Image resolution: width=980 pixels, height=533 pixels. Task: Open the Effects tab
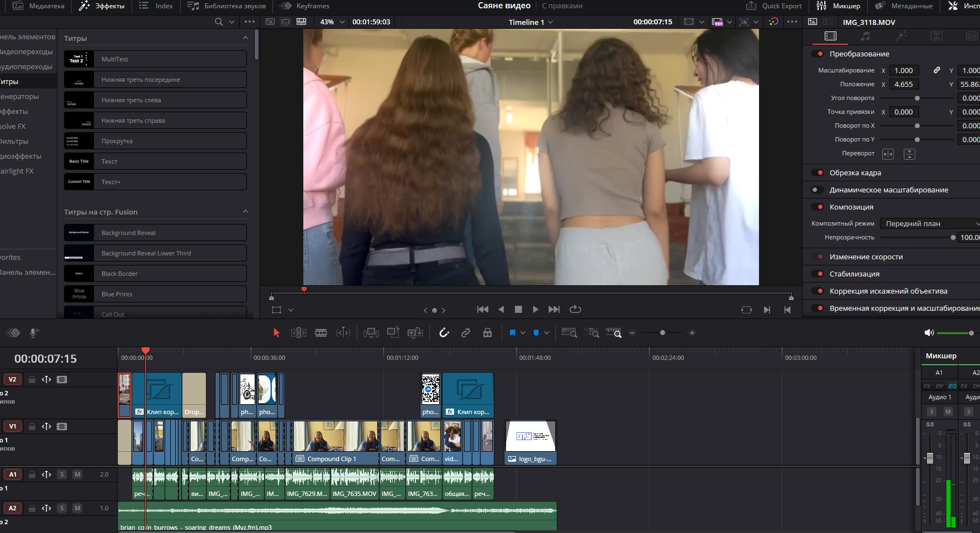[102, 6]
